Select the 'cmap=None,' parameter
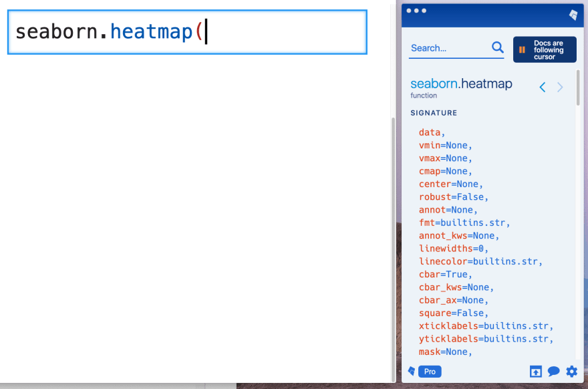588x389 pixels. click(445, 171)
